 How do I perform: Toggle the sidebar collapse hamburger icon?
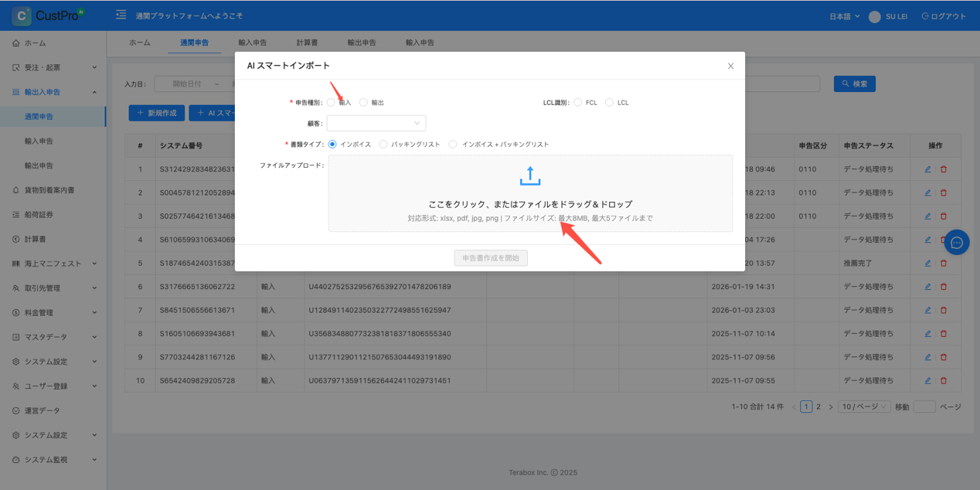(121, 15)
